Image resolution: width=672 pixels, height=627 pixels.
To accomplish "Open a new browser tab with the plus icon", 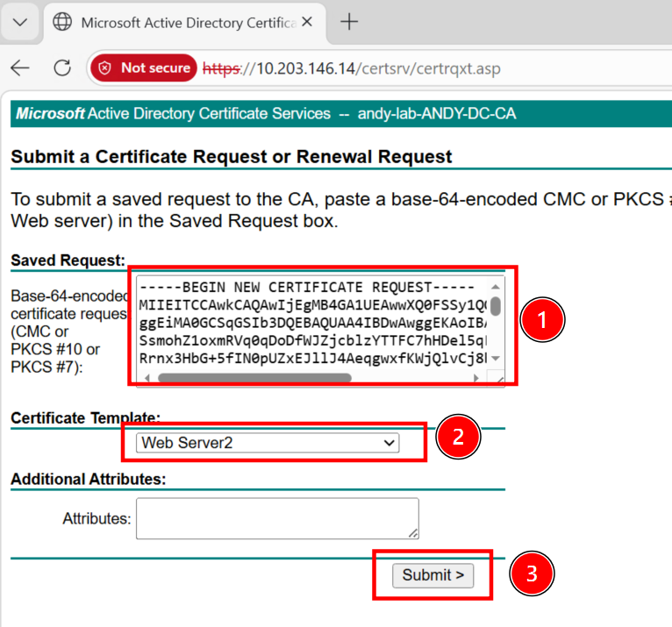I will pos(349,23).
